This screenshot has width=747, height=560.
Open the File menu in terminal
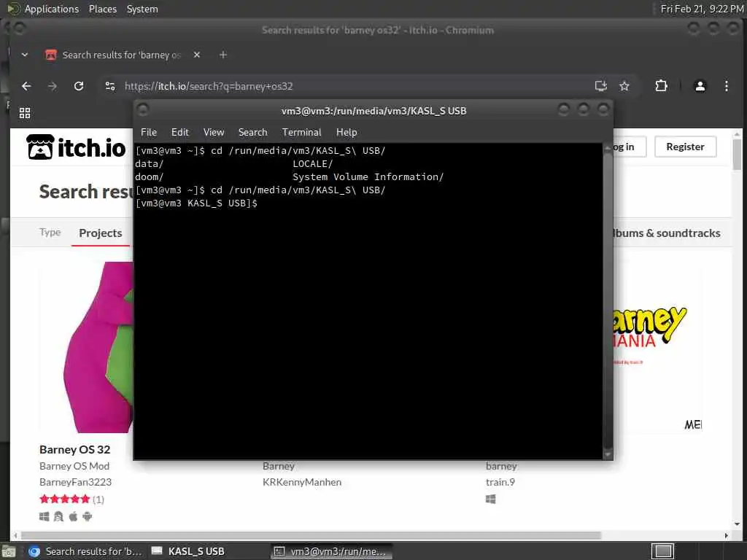149,133
